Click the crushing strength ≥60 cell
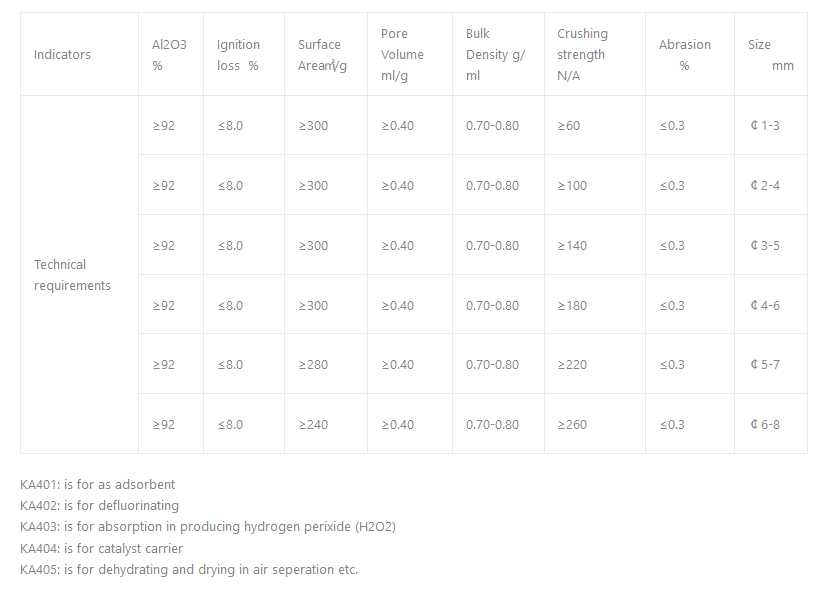 [569, 126]
